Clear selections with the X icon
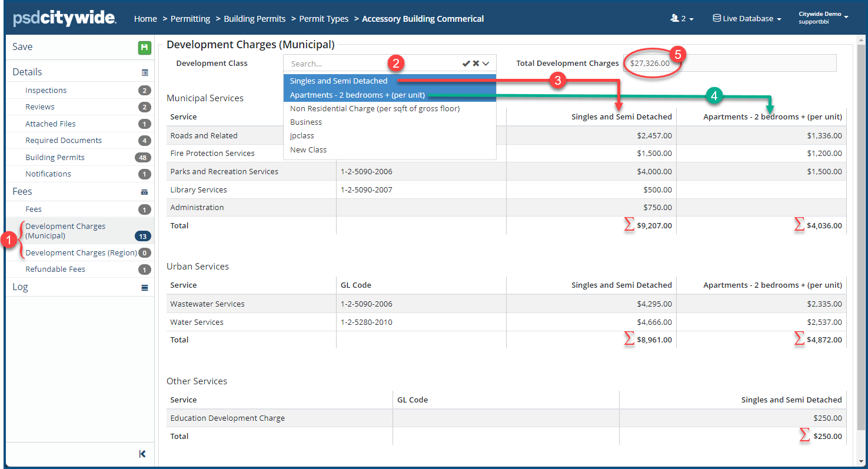 [x=476, y=64]
